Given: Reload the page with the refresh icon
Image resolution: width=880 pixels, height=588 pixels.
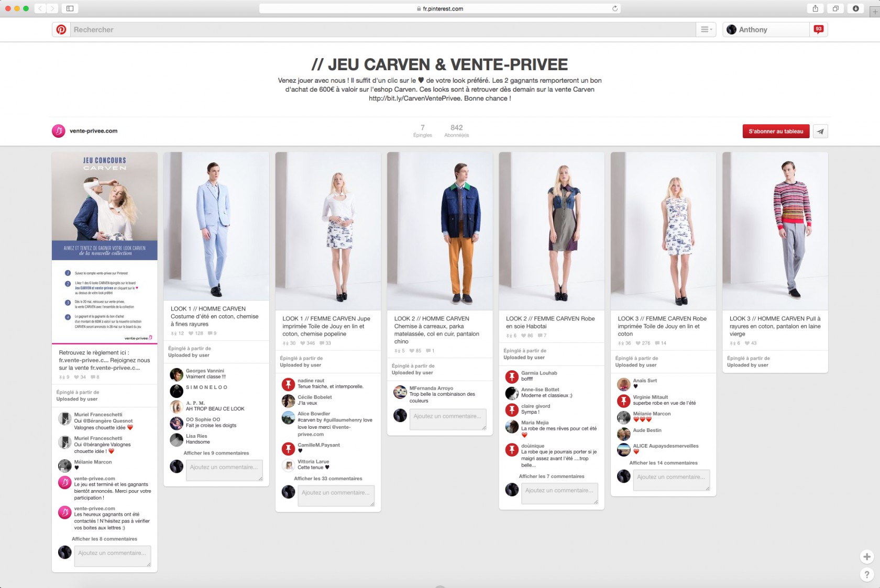Looking at the screenshot, I should [615, 8].
